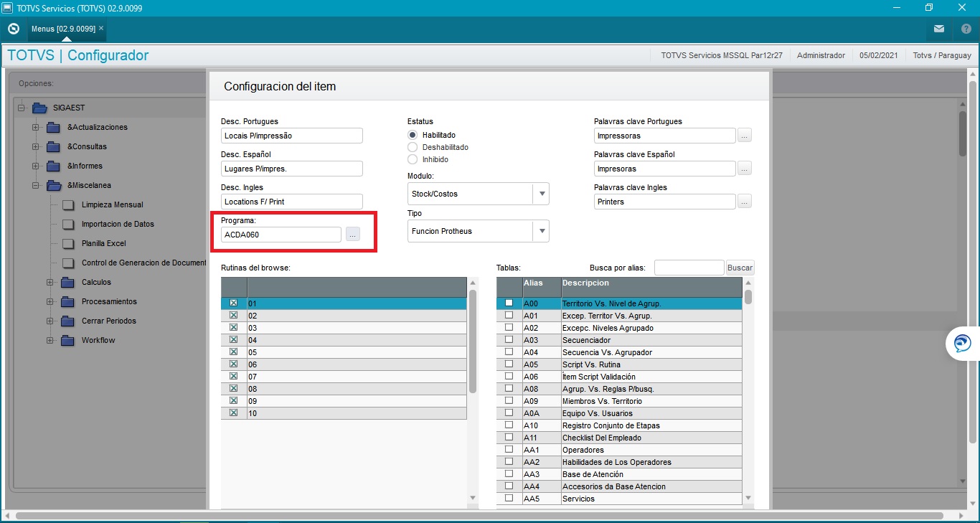
Task: Click ellipsis button for Palavras clave Español
Action: pyautogui.click(x=745, y=169)
